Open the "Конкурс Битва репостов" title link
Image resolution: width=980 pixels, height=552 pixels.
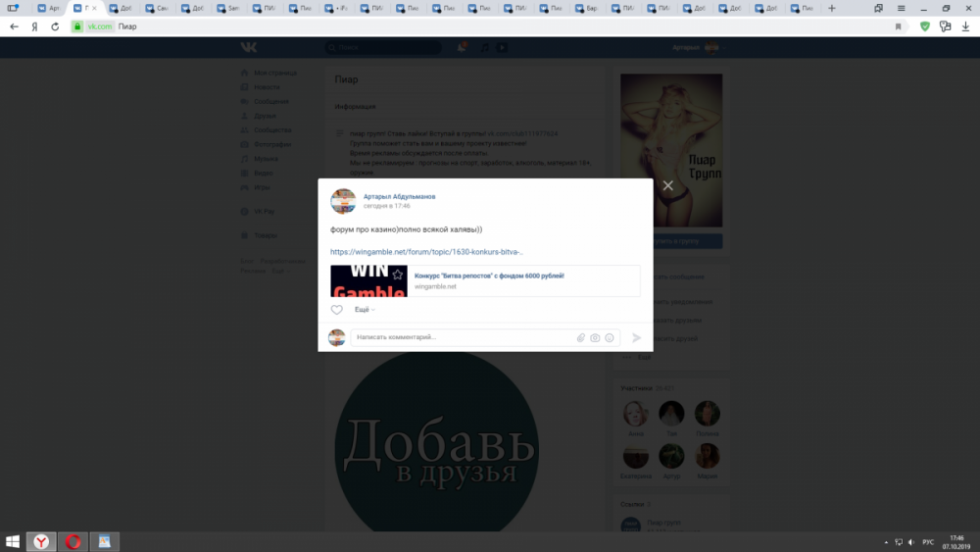489,276
